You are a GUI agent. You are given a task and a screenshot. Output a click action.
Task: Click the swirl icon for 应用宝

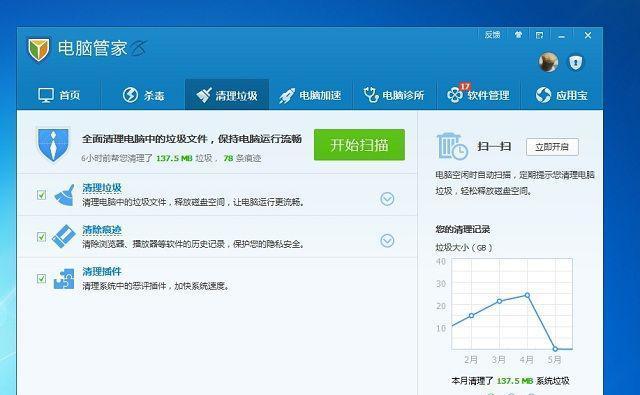[x=543, y=95]
